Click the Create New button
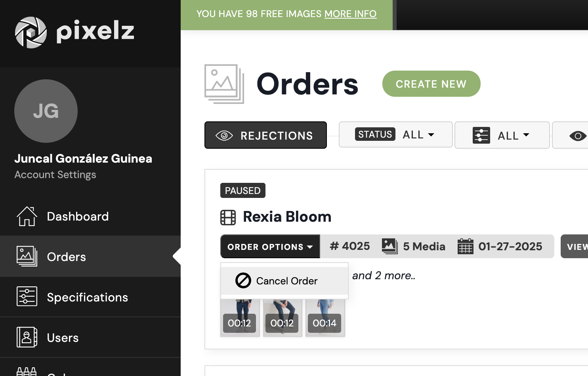 tap(431, 84)
